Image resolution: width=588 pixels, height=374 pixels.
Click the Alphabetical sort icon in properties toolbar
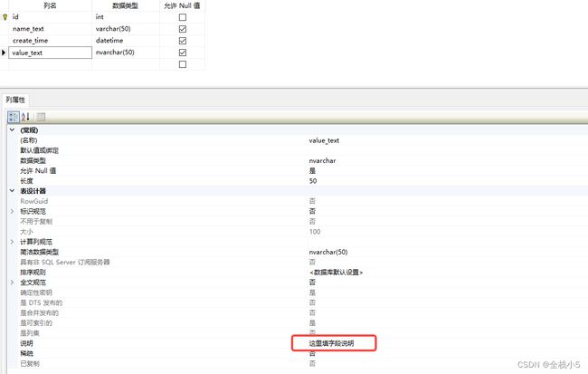[25, 117]
